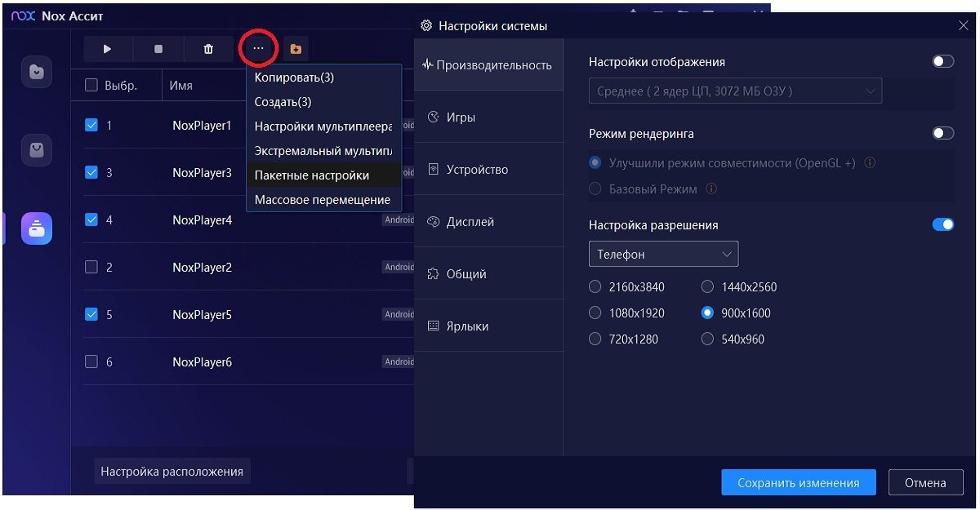Select the 1440x2560 resolution option

click(707, 287)
